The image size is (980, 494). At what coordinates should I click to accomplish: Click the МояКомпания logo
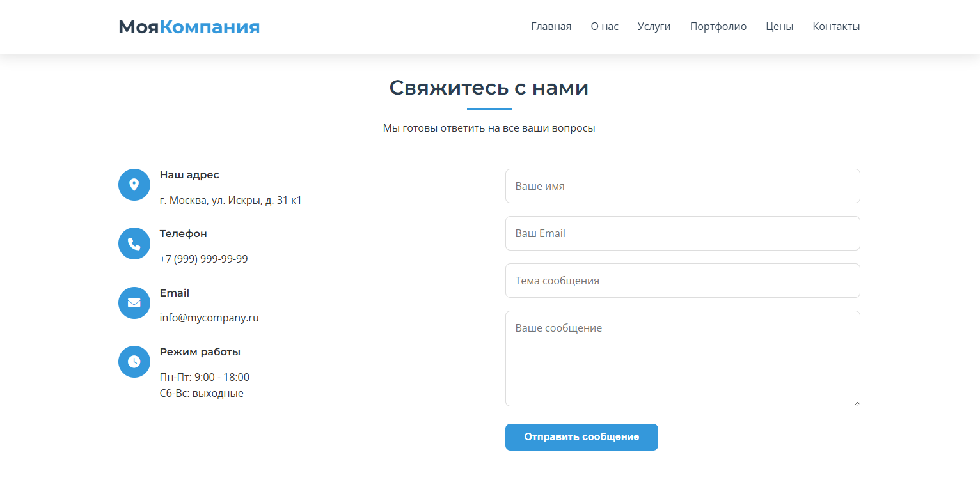click(x=189, y=27)
